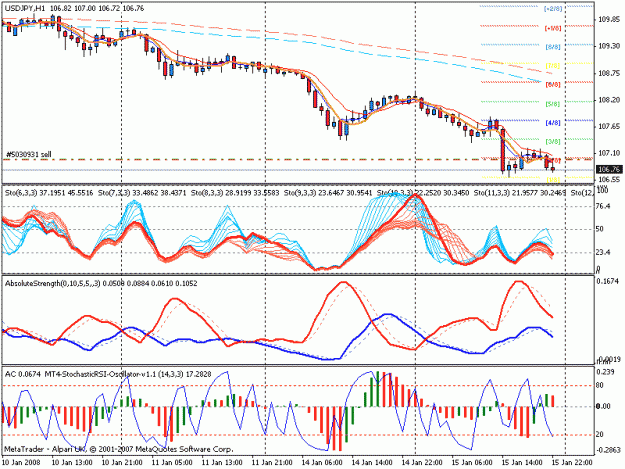
Task: Click the 15 Jan 14:00 time label
Action: click(x=522, y=462)
